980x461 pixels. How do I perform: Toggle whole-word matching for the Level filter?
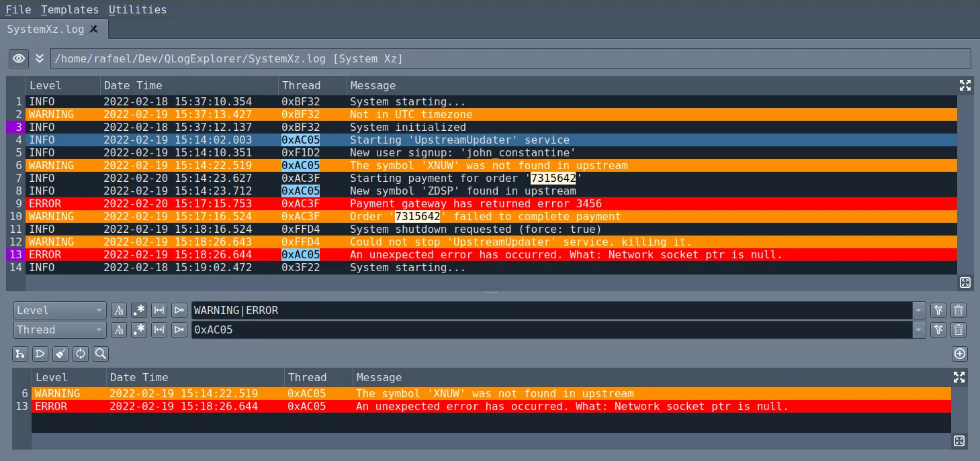pos(159,310)
